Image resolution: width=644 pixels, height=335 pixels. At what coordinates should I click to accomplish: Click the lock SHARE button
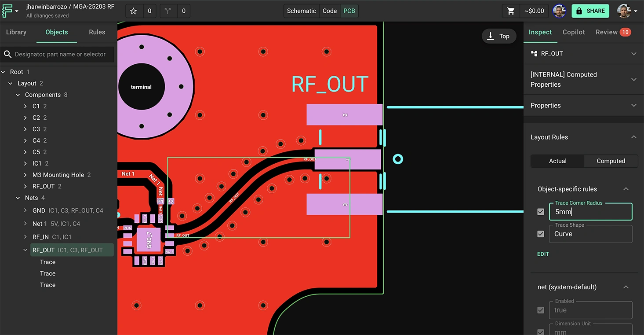(590, 11)
